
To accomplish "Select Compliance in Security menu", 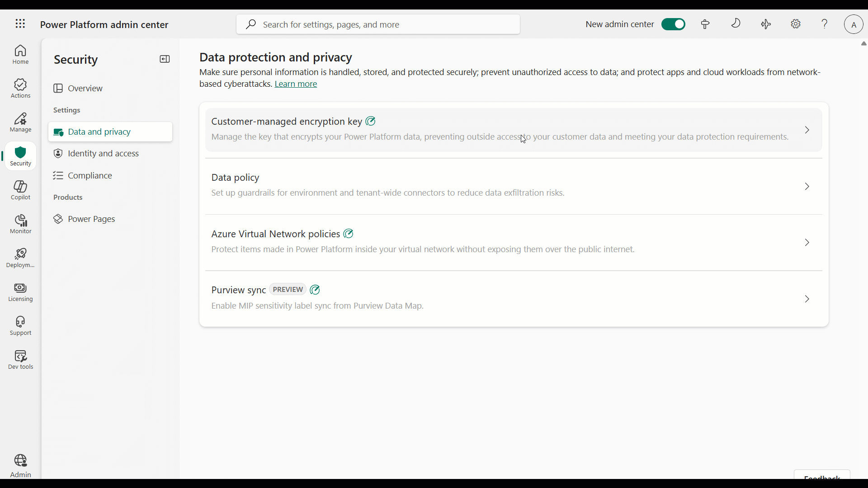I will coord(90,176).
